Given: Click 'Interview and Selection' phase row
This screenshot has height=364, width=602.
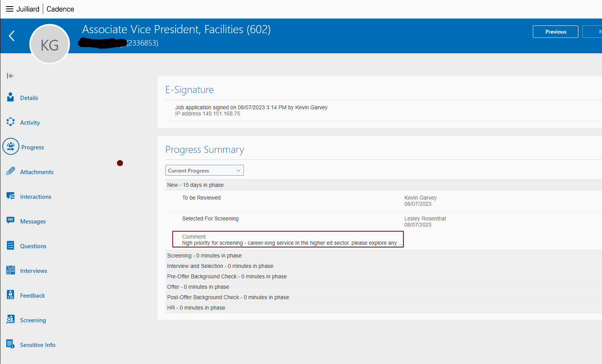Looking at the screenshot, I should [383, 266].
